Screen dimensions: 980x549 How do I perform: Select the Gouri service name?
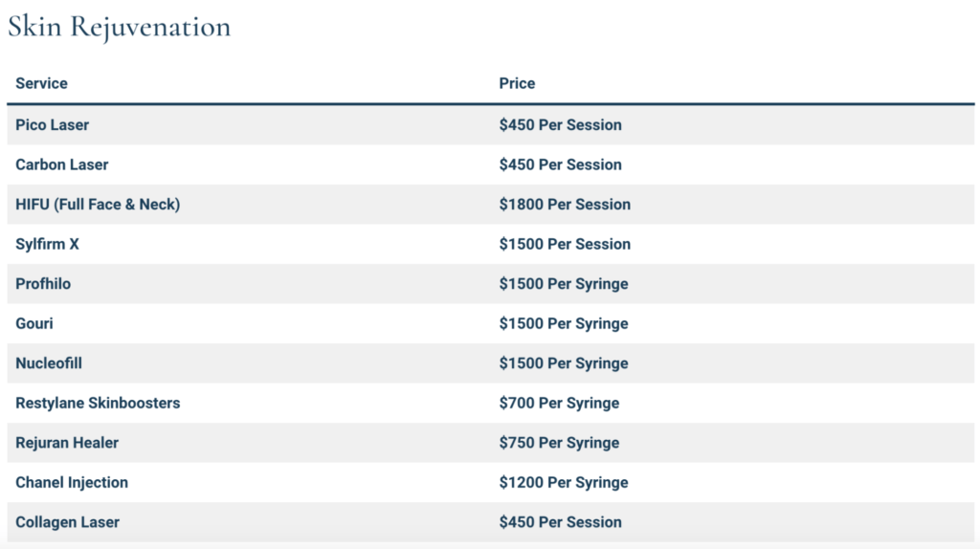34,323
